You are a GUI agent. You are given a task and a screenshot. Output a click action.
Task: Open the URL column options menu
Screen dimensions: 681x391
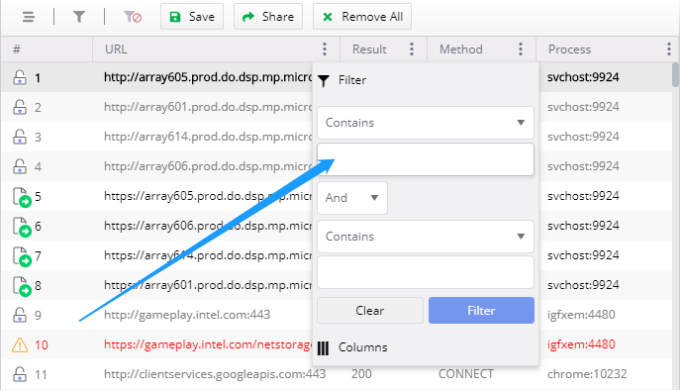click(x=324, y=49)
